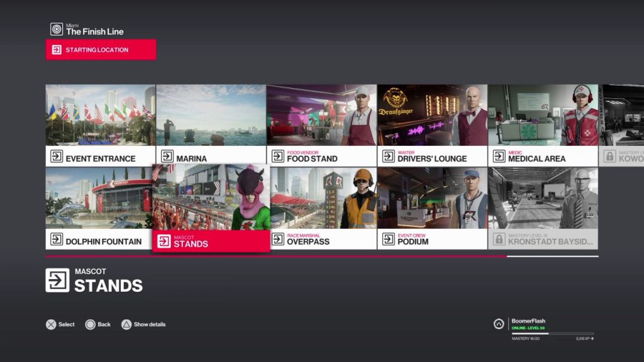Image resolution: width=644 pixels, height=362 pixels.
Task: Click the lock icon on the Kowo tile
Action: (609, 156)
